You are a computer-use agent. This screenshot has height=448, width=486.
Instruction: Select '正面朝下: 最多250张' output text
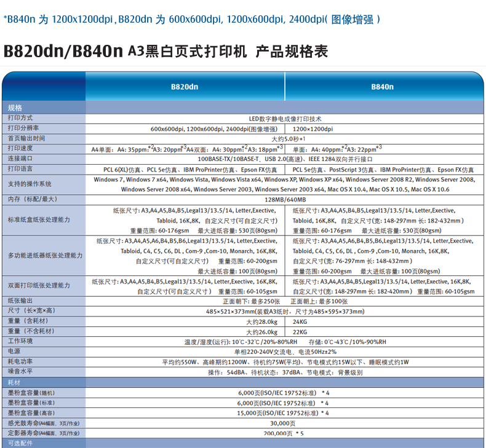click(252, 302)
